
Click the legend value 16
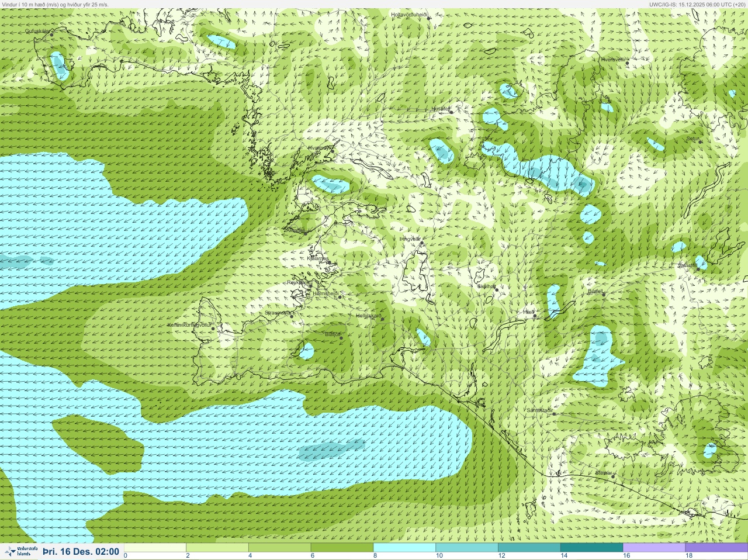click(626, 556)
